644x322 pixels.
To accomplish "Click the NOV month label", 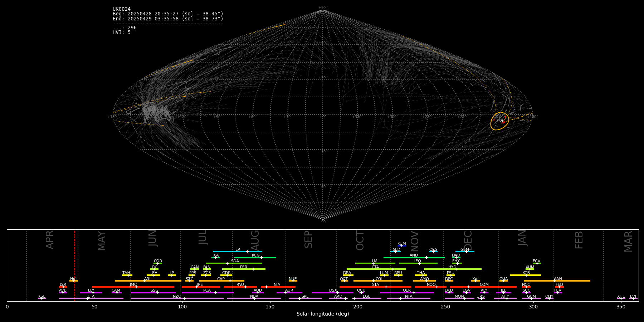I will click(414, 241).
